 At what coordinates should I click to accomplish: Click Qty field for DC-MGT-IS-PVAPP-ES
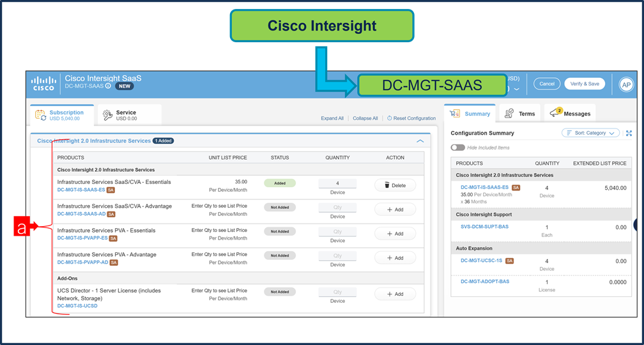pos(337,232)
